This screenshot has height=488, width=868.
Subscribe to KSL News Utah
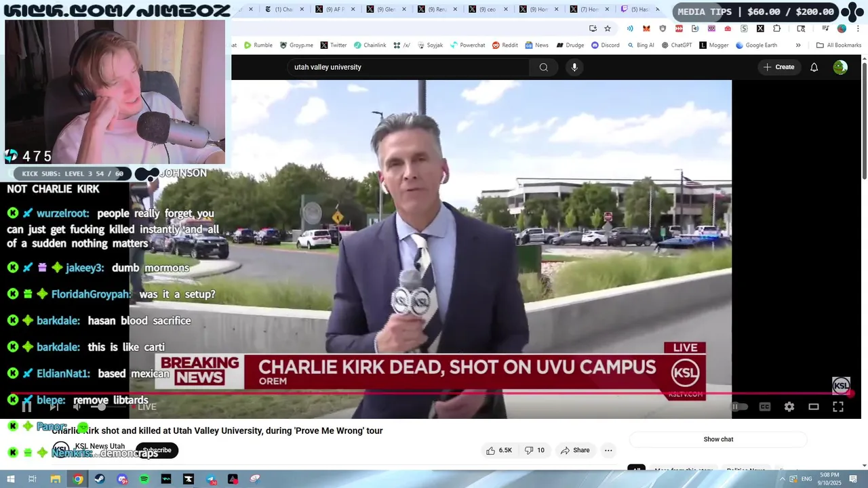pos(157,450)
